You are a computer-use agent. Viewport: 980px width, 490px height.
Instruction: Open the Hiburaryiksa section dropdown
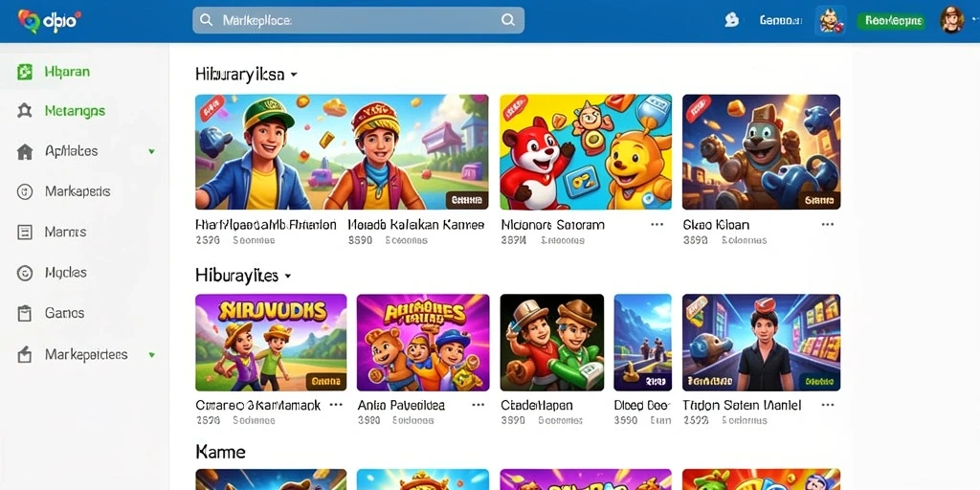click(x=294, y=75)
